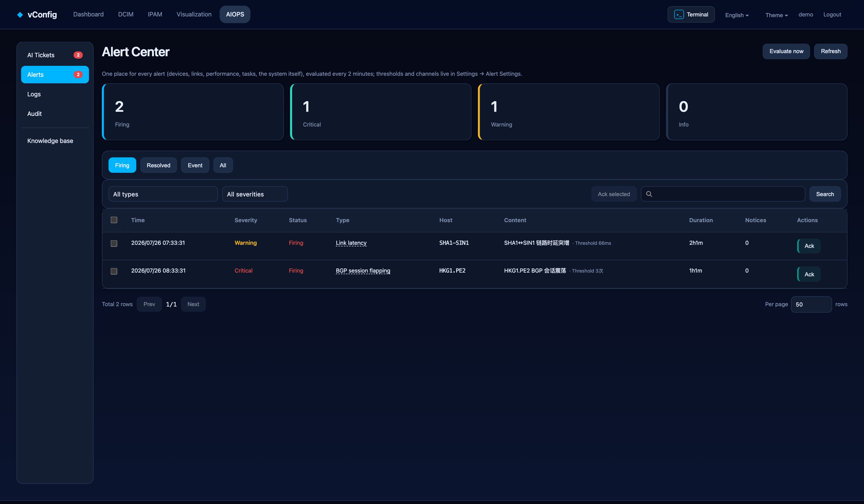Check the Link latency alert row checkbox
Viewport: 864px width, 504px height.
coord(114,243)
